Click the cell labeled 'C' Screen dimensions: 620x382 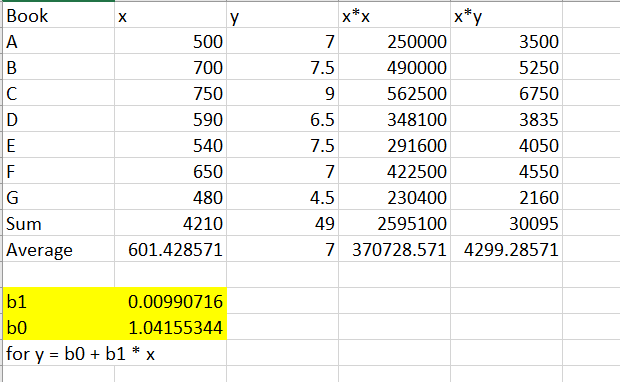[x=59, y=93]
